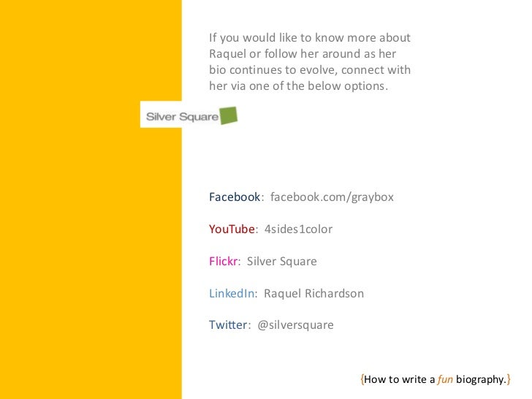Viewport: 532px width, 399px height.
Task: Click the YouTube label
Action: tap(232, 229)
